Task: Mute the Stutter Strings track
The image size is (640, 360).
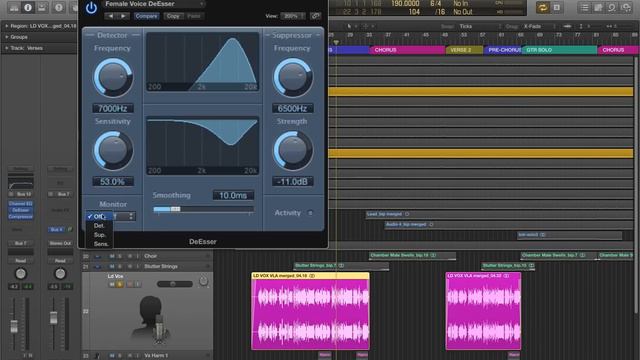Action: pos(112,266)
